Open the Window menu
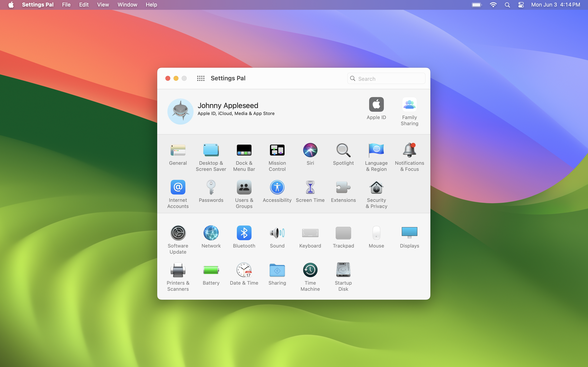Viewport: 588px width, 367px height. click(127, 5)
